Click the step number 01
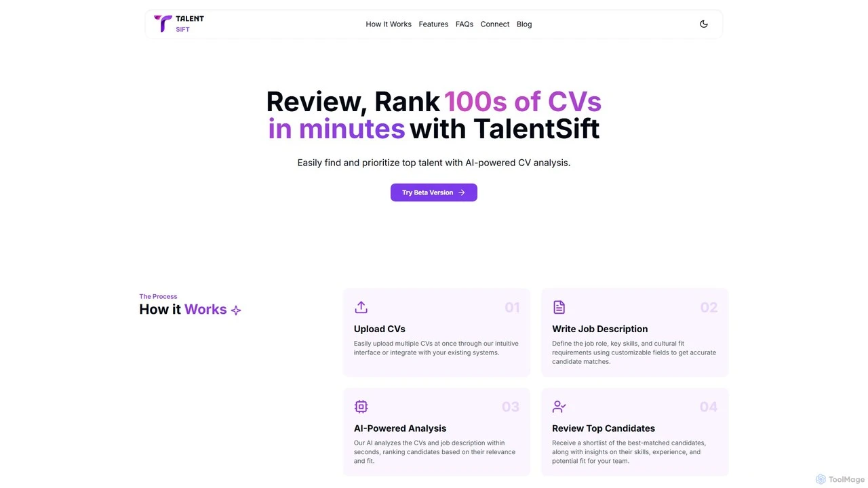 (x=512, y=308)
